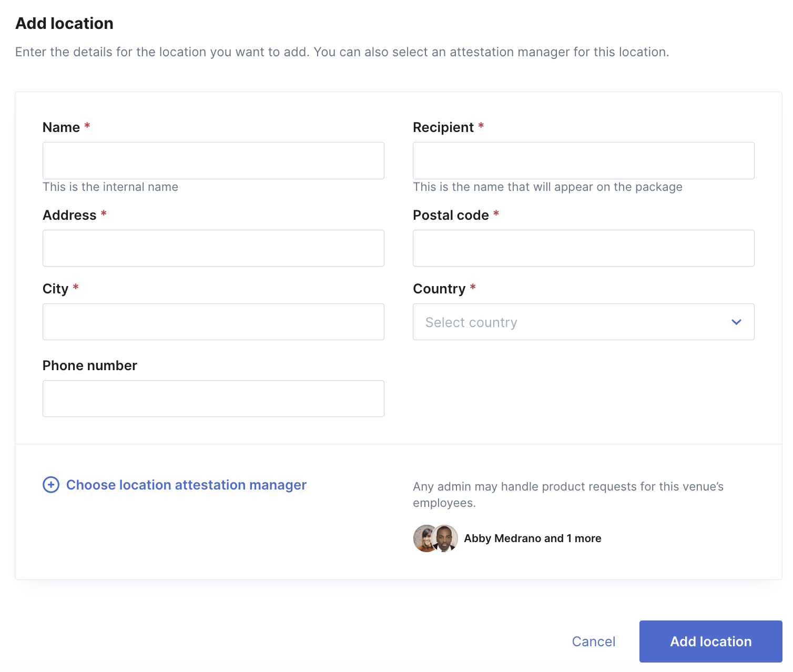Open the Select country combo box
The image size is (793, 672).
click(x=584, y=322)
